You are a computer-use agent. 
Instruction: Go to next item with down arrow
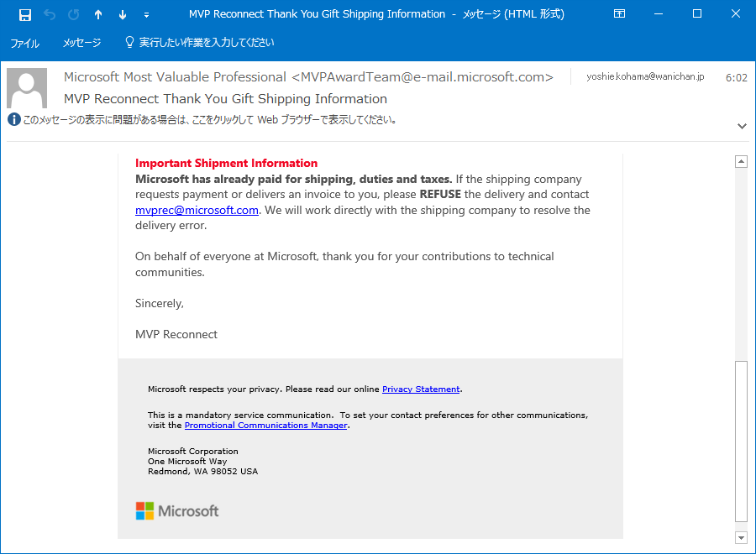[x=123, y=14]
